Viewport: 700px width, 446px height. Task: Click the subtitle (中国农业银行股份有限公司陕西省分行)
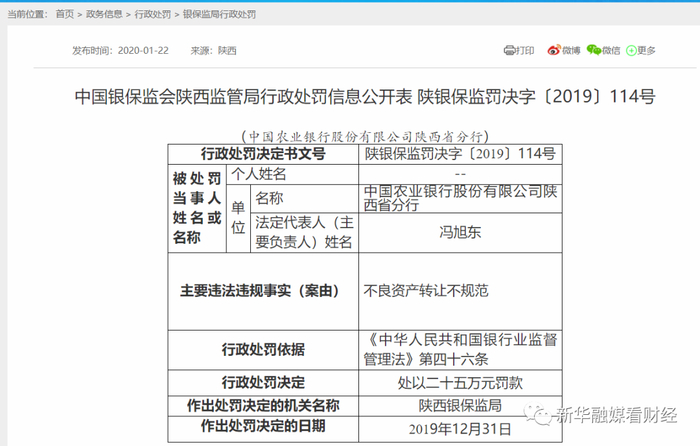(x=365, y=136)
